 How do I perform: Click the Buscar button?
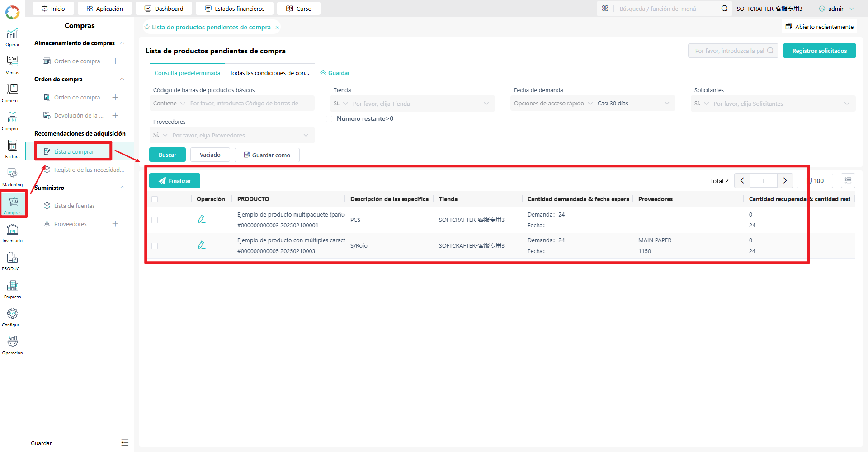[167, 155]
